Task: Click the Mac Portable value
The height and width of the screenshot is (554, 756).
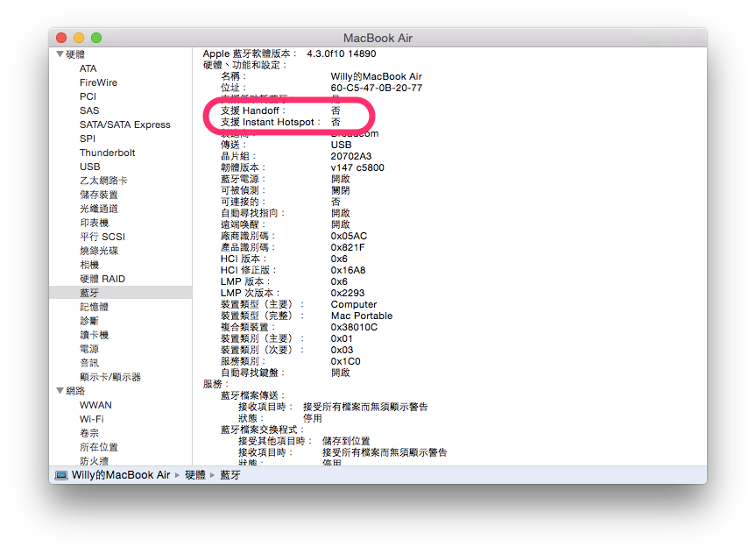Action: 362,316
